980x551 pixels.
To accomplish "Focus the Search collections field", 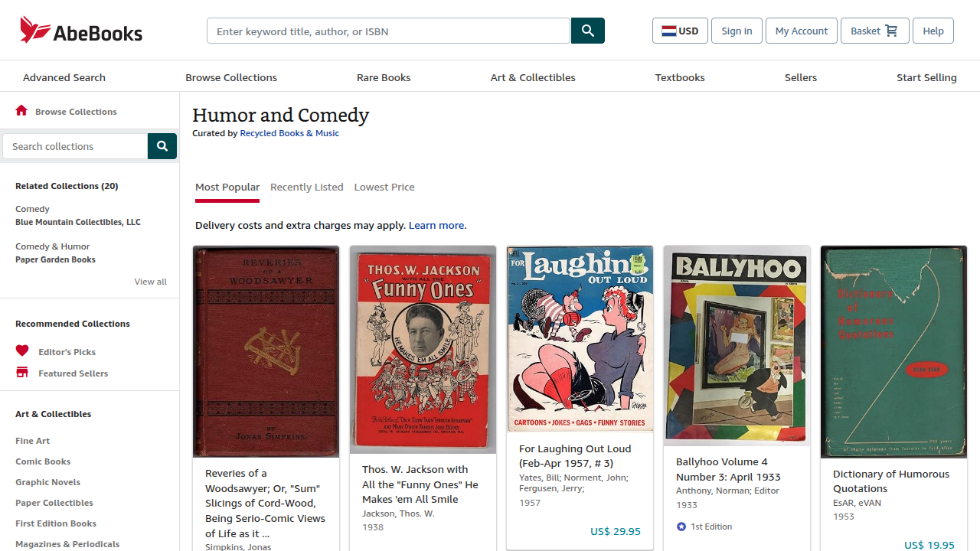I will pos(75,146).
